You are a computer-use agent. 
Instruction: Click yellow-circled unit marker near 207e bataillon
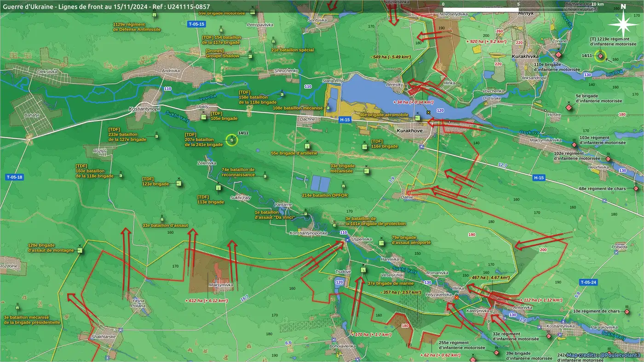point(232,140)
